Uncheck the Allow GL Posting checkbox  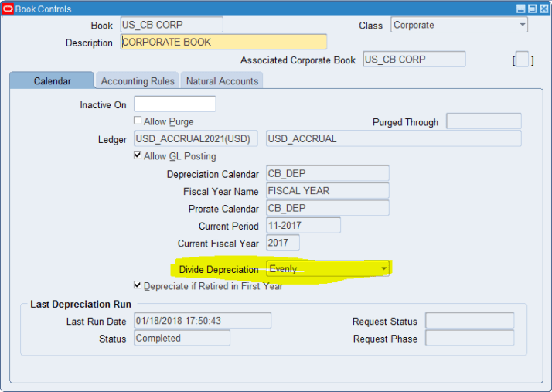click(138, 156)
